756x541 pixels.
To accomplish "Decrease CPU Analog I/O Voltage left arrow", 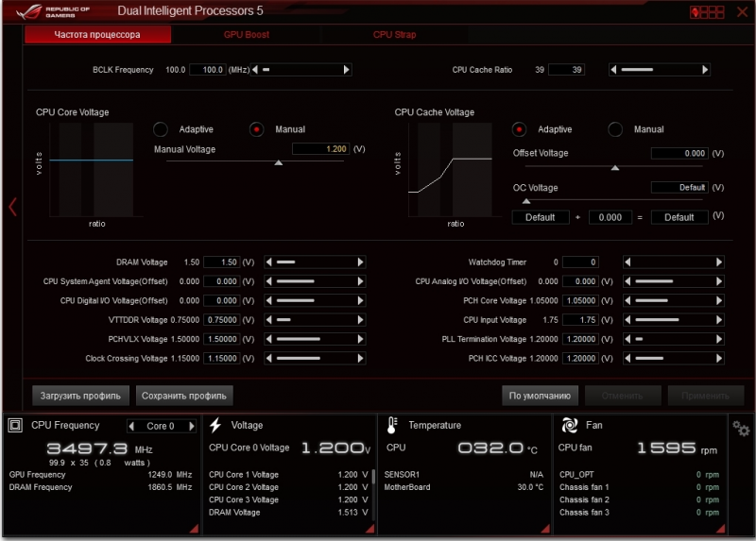I will 627,281.
